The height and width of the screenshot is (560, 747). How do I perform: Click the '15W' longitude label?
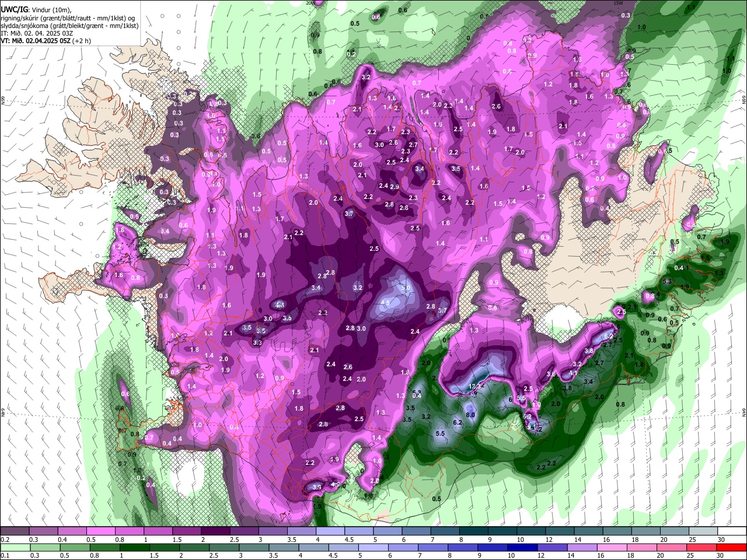point(619,3)
